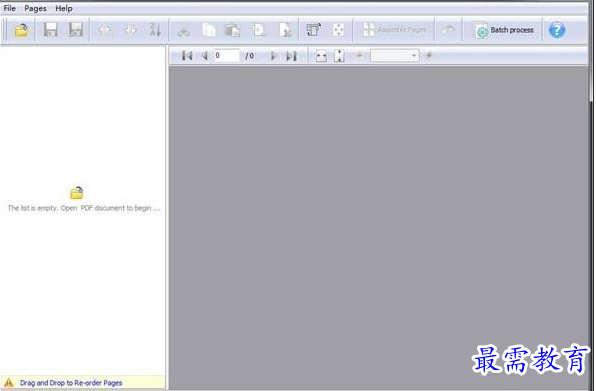Go to the first page
The height and width of the screenshot is (391, 596).
click(x=187, y=56)
